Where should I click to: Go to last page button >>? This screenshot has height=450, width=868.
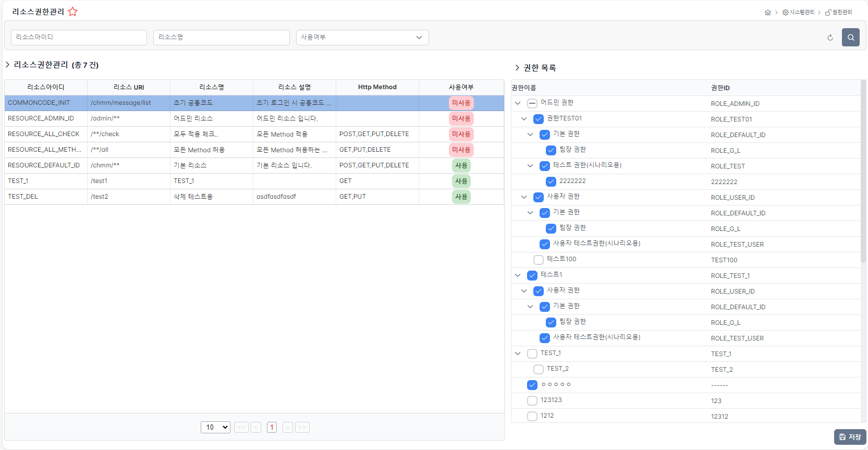tap(302, 427)
